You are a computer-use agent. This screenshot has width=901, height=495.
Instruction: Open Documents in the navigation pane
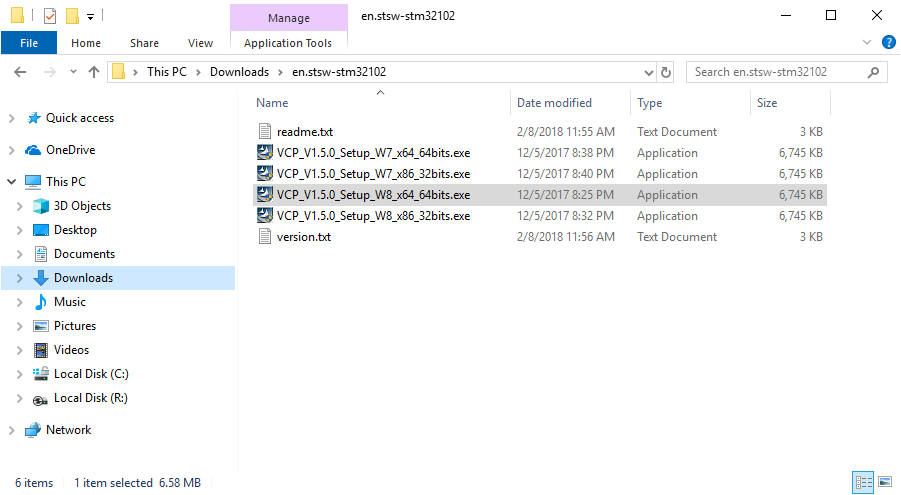pyautogui.click(x=84, y=254)
